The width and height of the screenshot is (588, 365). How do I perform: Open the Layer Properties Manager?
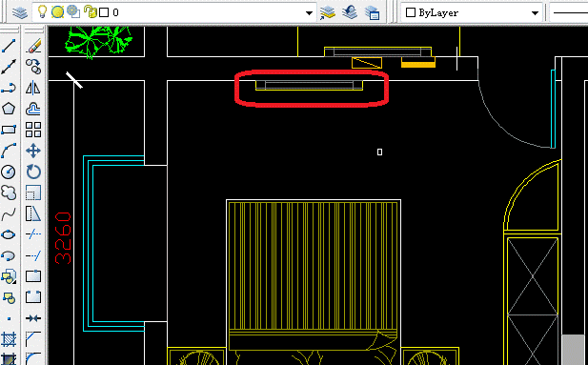coord(19,12)
